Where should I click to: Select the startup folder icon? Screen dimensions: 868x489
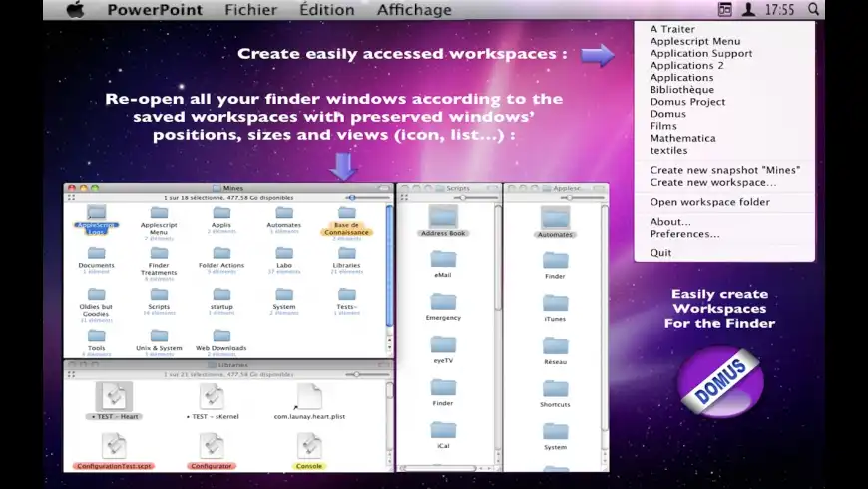[x=221, y=301]
